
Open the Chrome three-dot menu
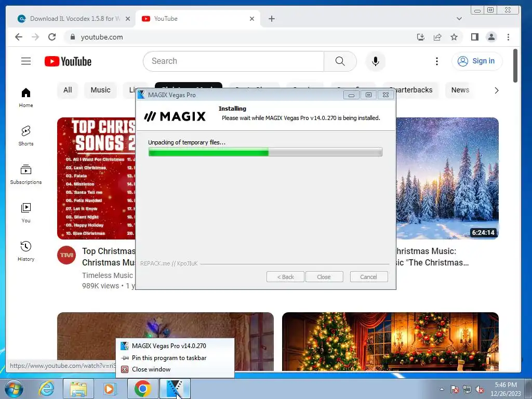click(508, 37)
